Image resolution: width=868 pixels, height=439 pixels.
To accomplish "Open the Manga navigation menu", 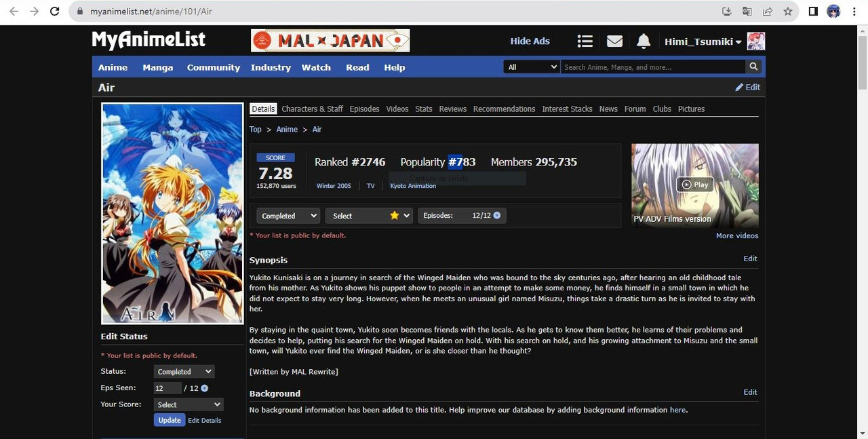I will pos(158,67).
